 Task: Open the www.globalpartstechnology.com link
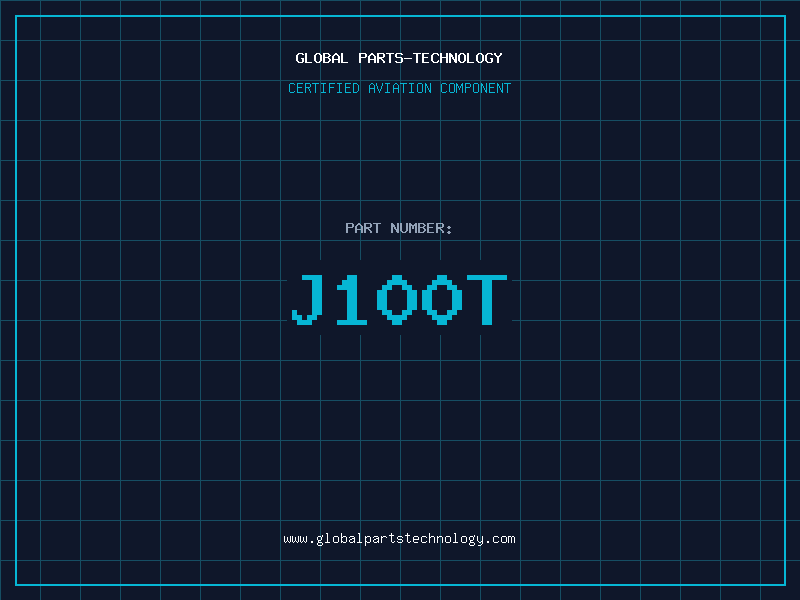point(399,538)
